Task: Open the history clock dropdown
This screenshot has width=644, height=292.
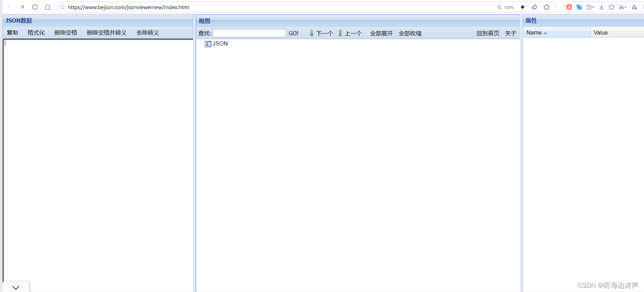Action: tap(590, 7)
